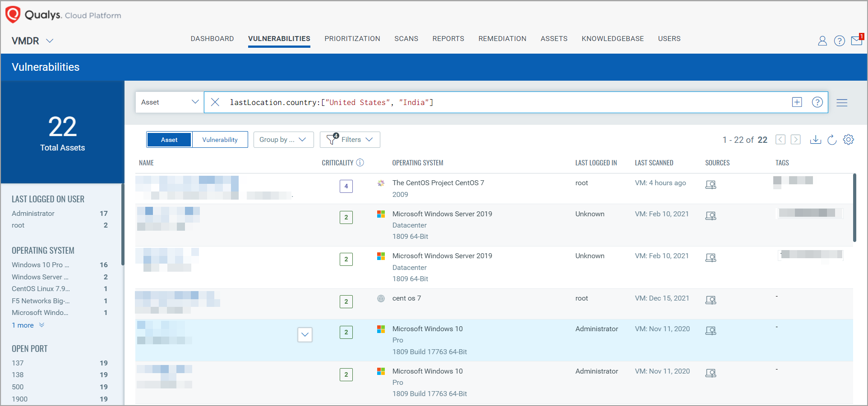This screenshot has width=868, height=406.
Task: Open the Asset search type dropdown
Action: pos(170,102)
